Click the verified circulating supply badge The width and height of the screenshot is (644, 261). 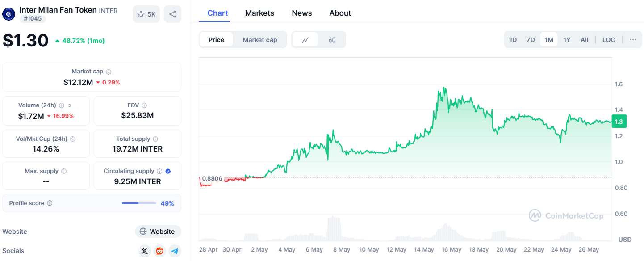(x=168, y=171)
